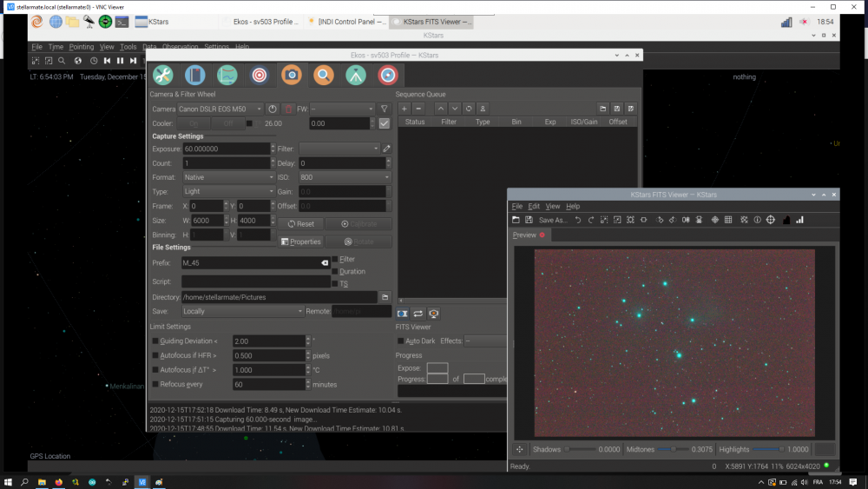Open the FITS Viewer View menu
The width and height of the screenshot is (868, 489).
coord(552,206)
